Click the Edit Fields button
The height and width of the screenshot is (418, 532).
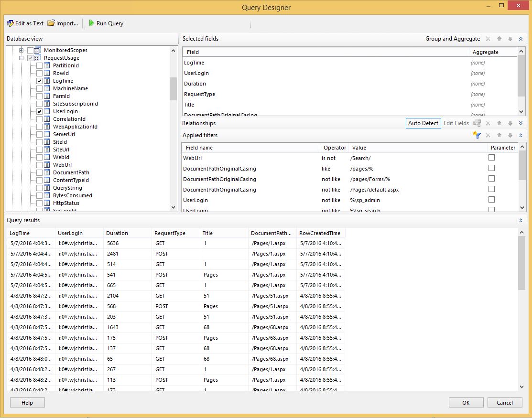[456, 123]
